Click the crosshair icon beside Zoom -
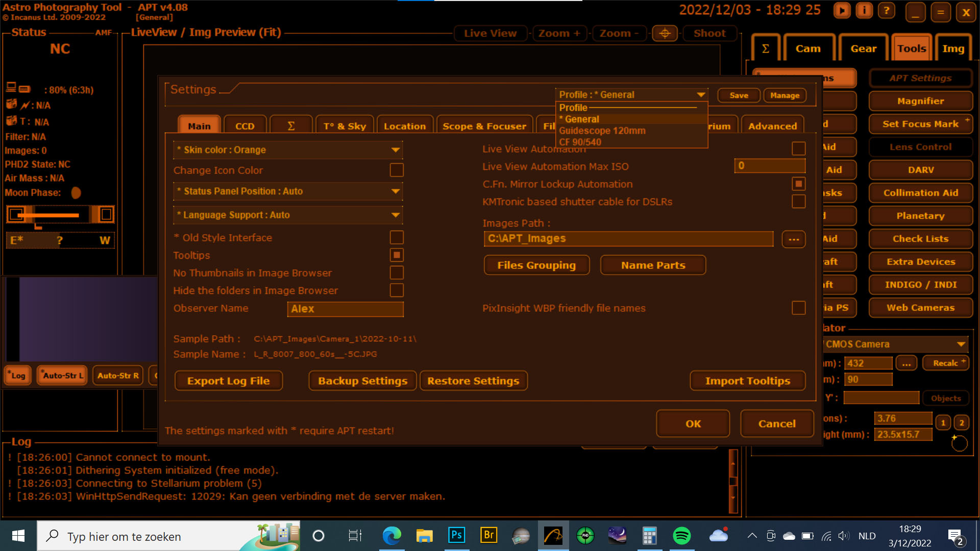Viewport: 980px width, 551px height. tap(665, 33)
